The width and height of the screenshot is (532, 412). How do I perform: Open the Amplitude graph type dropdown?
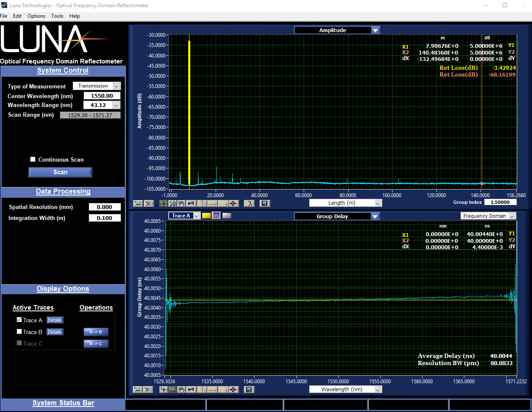(x=375, y=30)
